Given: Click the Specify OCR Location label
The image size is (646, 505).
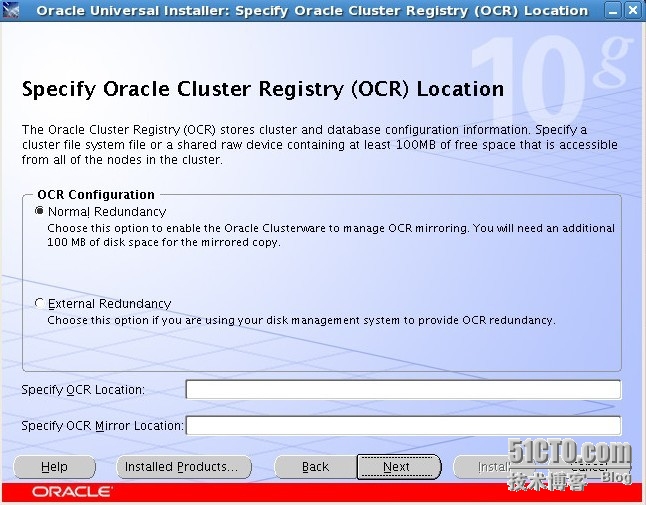Looking at the screenshot, I should (83, 390).
